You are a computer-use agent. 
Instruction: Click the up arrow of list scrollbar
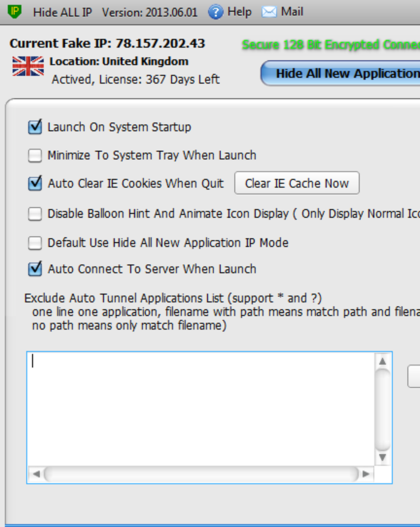(383, 361)
